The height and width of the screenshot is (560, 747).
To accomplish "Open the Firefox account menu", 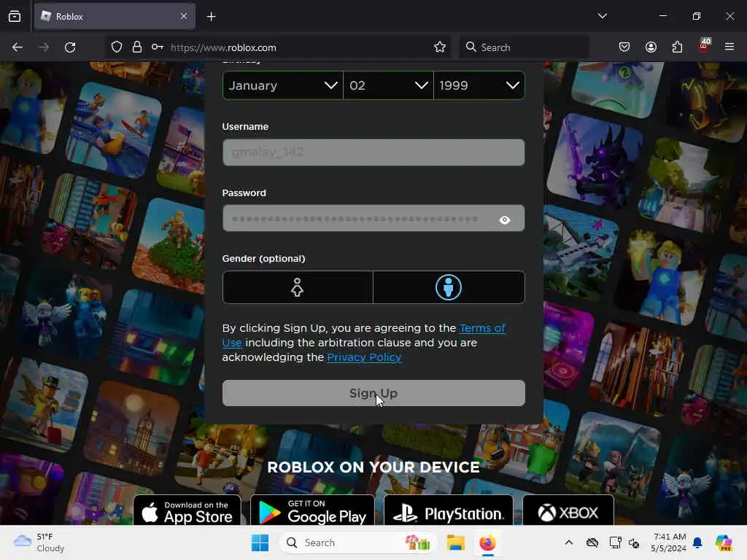I will pos(651,47).
